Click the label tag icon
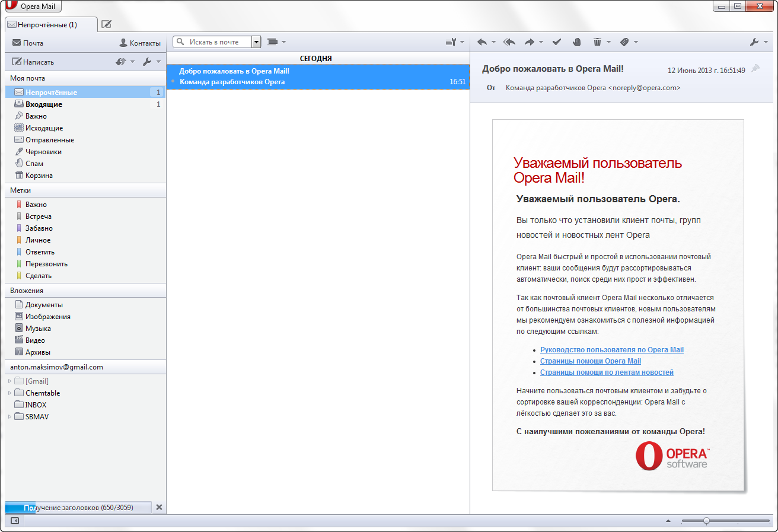The width and height of the screenshot is (778, 532). [624, 42]
